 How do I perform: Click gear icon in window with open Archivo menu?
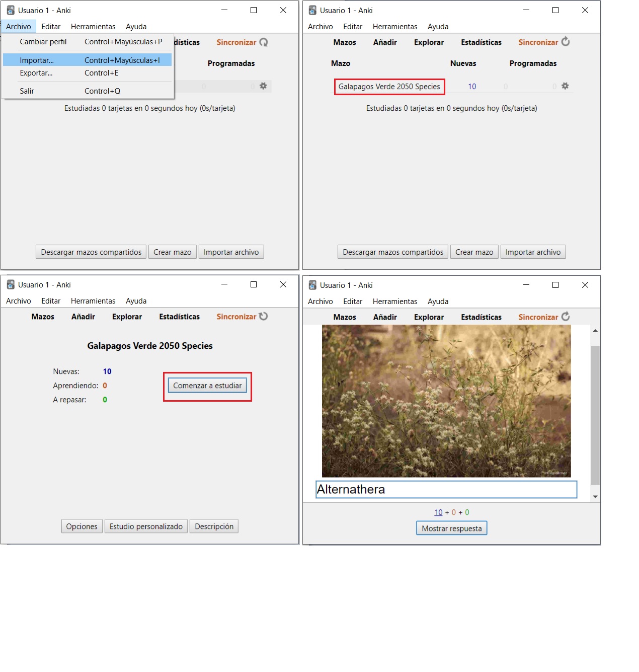point(263,86)
